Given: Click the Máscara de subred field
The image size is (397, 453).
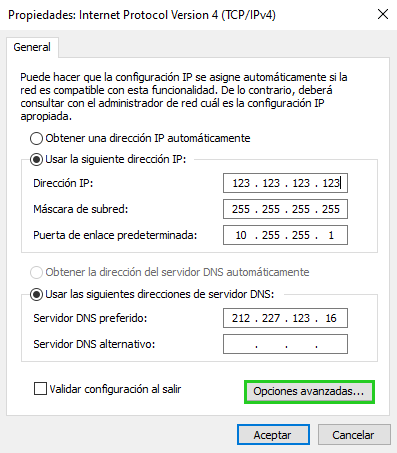Looking at the screenshot, I should [x=285, y=209].
